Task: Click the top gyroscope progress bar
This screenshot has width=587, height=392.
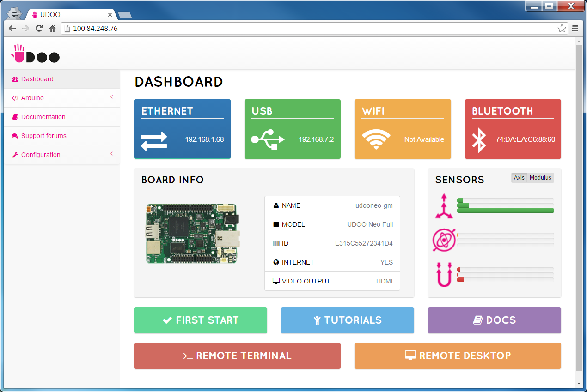Action: (505, 235)
